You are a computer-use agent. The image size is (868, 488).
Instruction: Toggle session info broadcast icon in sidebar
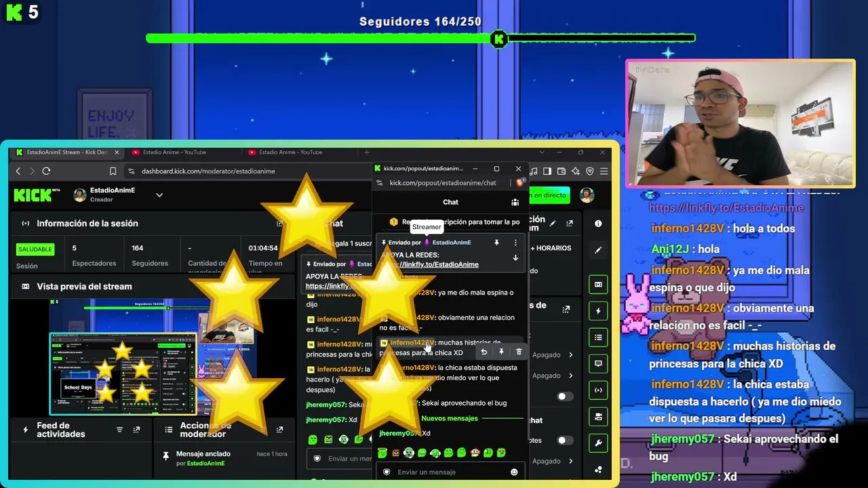[x=598, y=390]
